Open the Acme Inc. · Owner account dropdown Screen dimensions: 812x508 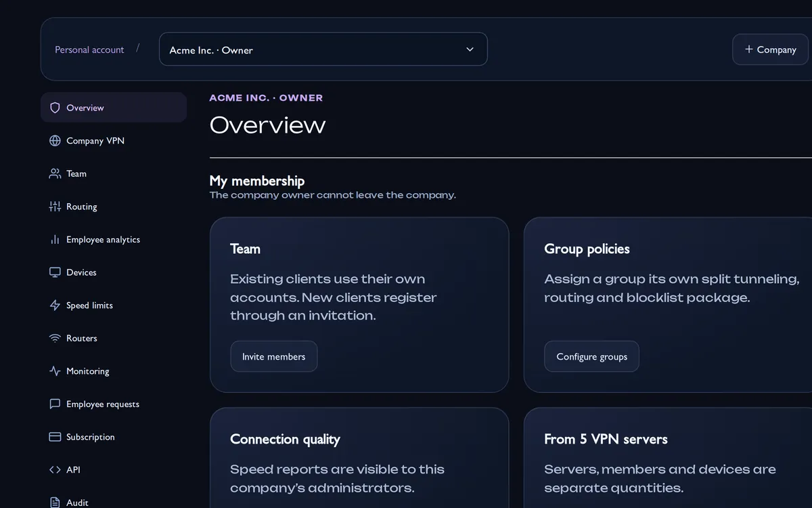coord(323,49)
